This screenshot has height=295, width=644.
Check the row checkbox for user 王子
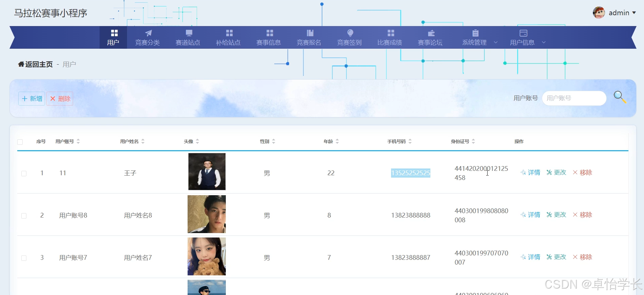tap(24, 174)
